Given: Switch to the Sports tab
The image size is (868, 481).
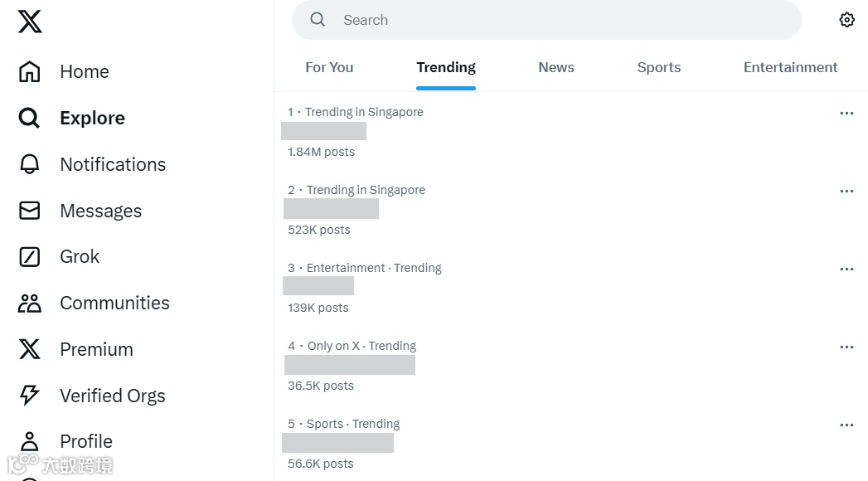Looking at the screenshot, I should click(659, 68).
